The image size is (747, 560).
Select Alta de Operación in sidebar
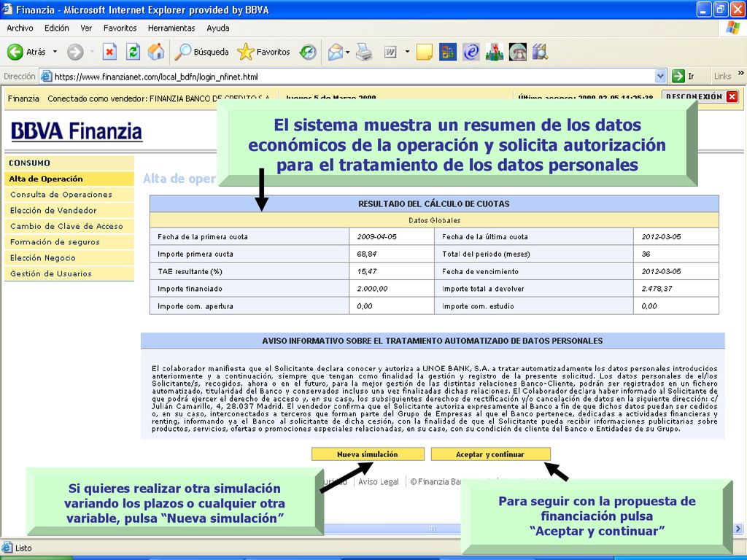tap(69, 179)
